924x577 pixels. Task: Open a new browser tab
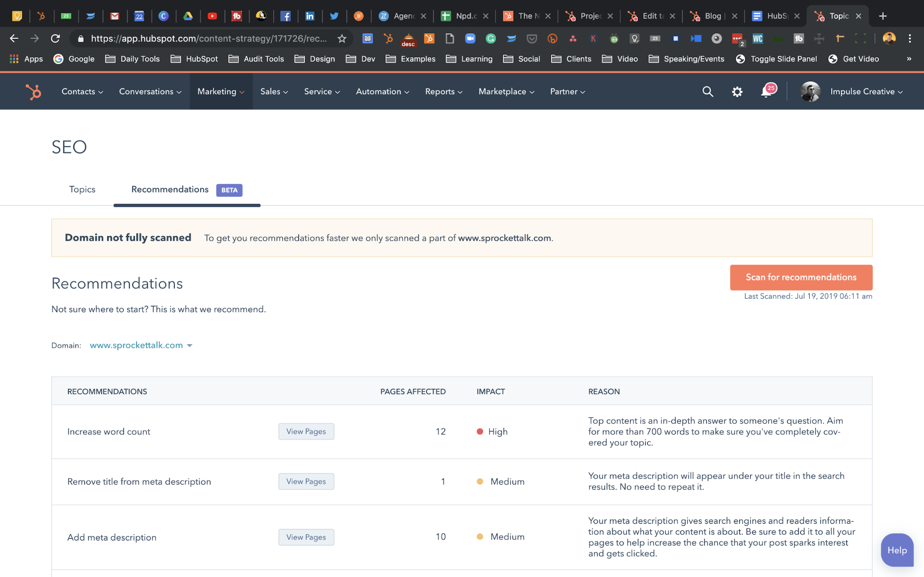[882, 16]
